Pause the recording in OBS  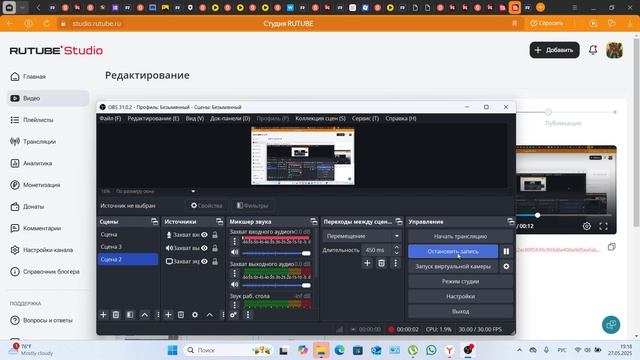tap(506, 251)
